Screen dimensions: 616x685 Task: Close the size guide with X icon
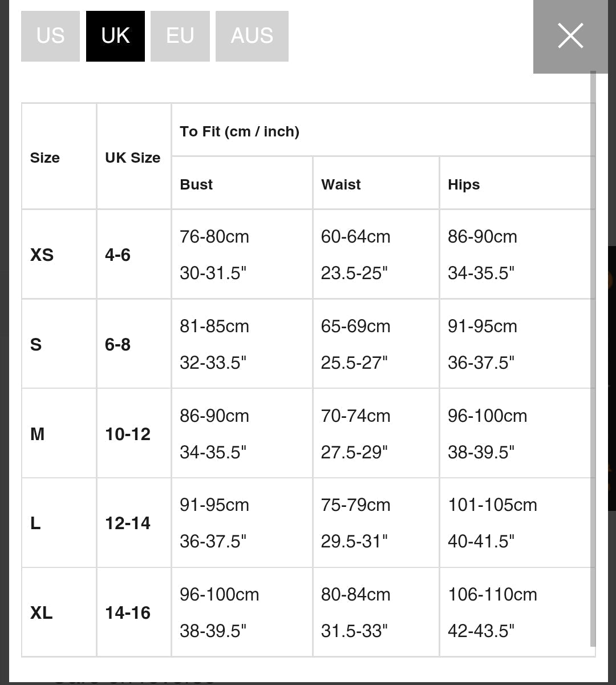click(570, 36)
